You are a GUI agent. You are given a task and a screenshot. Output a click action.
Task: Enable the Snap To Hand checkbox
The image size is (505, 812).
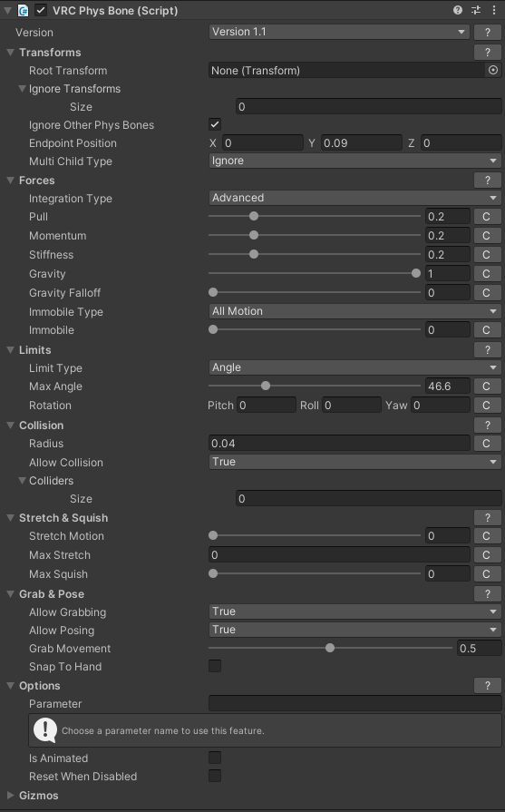pos(215,666)
